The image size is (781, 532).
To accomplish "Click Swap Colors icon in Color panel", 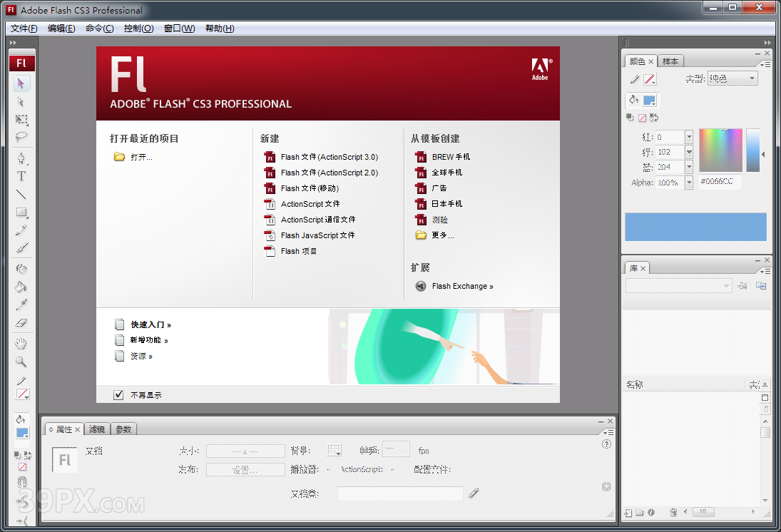I will [654, 118].
